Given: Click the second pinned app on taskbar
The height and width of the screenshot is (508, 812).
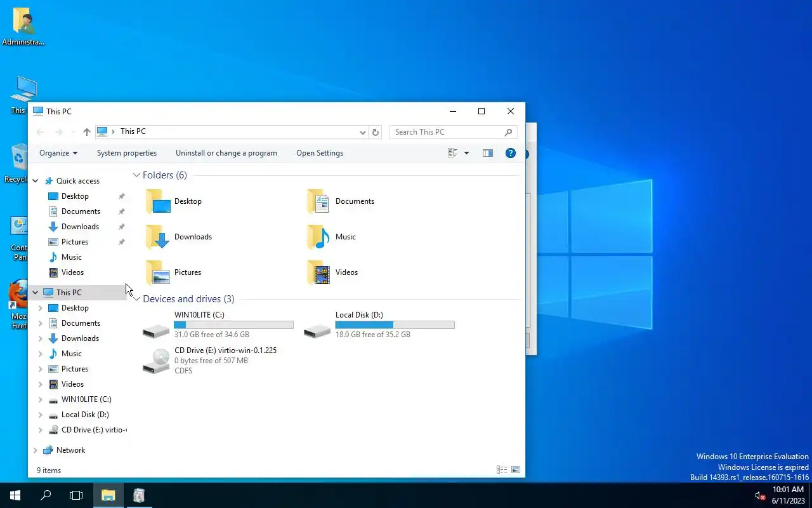Looking at the screenshot, I should pos(139,495).
